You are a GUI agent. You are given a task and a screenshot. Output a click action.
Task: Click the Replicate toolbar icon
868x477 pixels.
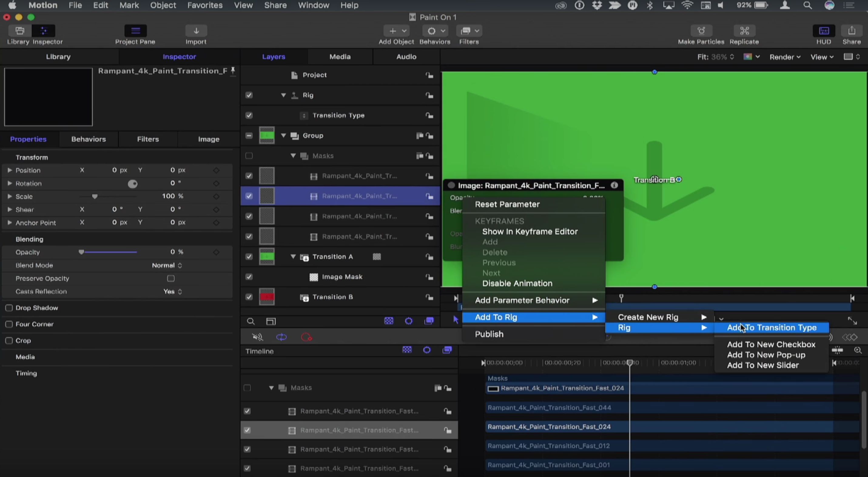pos(744,31)
